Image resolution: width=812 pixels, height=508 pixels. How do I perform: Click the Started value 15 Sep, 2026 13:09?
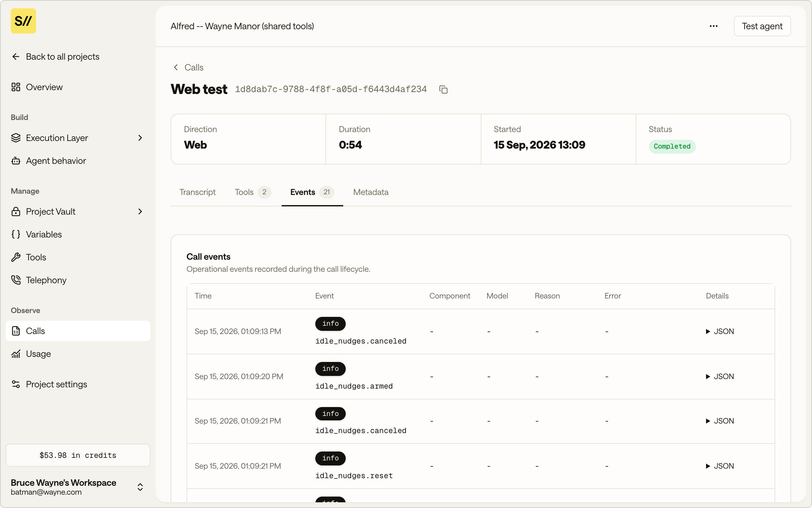539,145
